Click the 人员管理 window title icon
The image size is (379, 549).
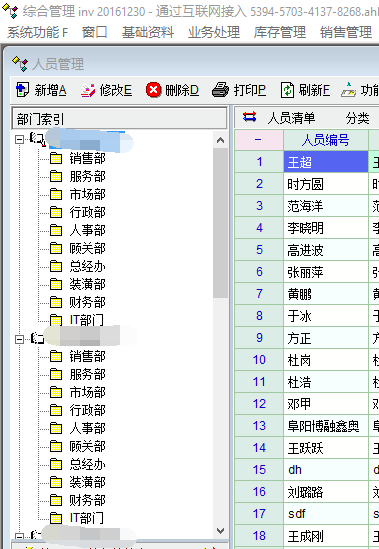click(x=20, y=64)
